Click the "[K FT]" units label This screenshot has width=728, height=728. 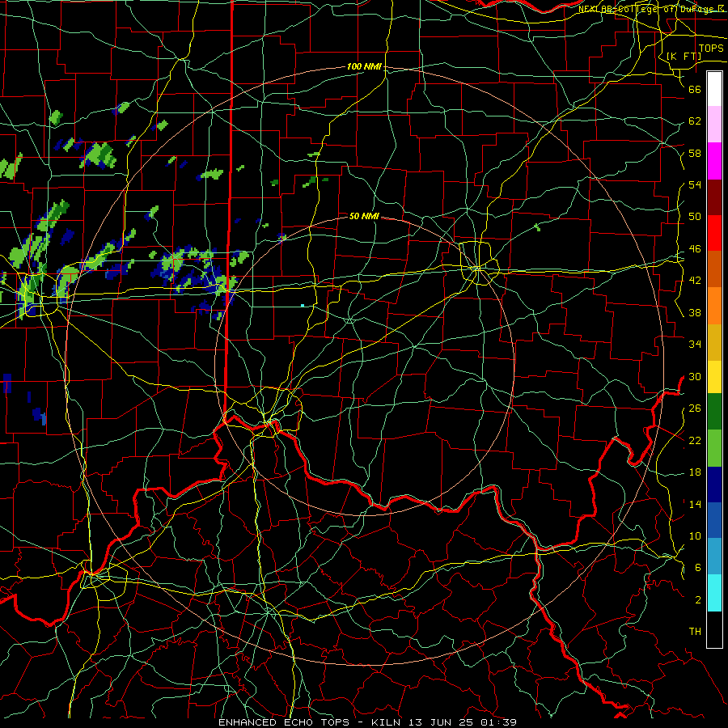(684, 56)
